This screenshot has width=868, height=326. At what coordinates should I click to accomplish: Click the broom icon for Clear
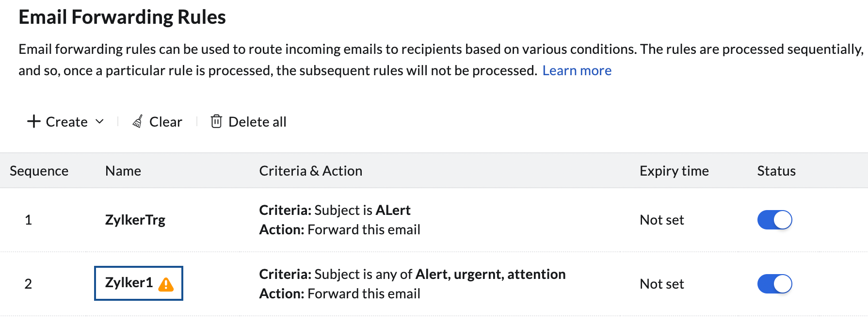pyautogui.click(x=138, y=121)
